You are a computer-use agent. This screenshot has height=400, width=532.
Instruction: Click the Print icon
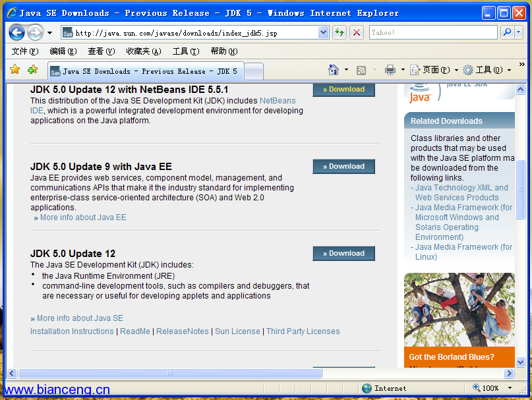click(390, 70)
